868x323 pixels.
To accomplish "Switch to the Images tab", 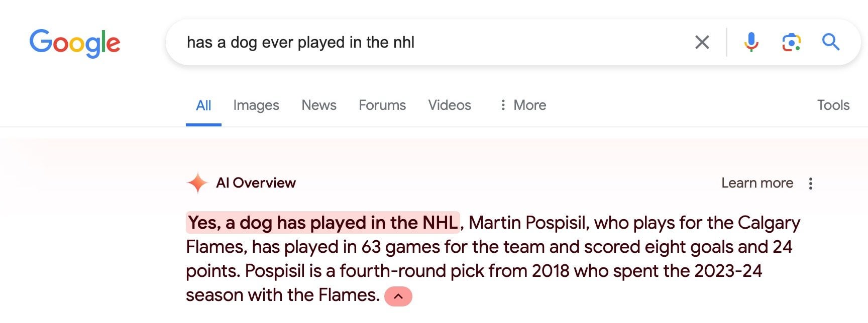I will coord(256,105).
